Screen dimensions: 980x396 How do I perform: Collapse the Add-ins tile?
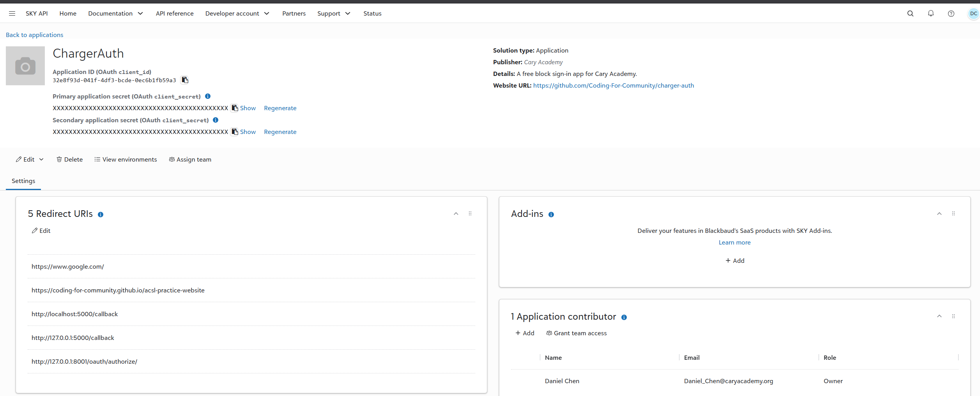click(x=939, y=213)
